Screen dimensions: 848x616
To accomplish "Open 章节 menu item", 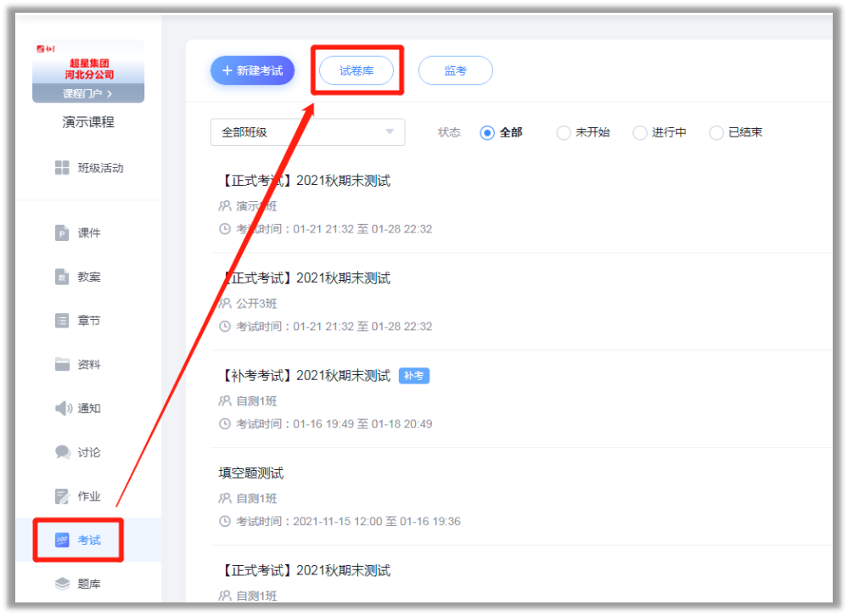I will pyautogui.click(x=78, y=321).
